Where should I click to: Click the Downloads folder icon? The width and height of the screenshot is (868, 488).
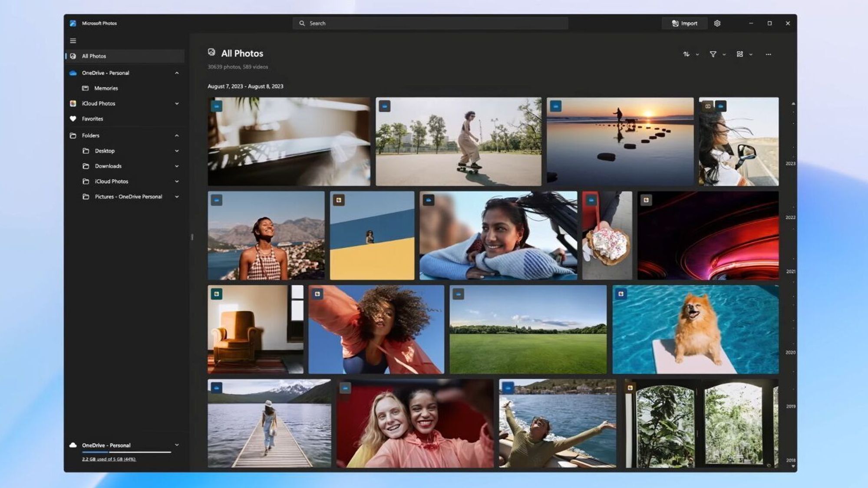coord(86,166)
